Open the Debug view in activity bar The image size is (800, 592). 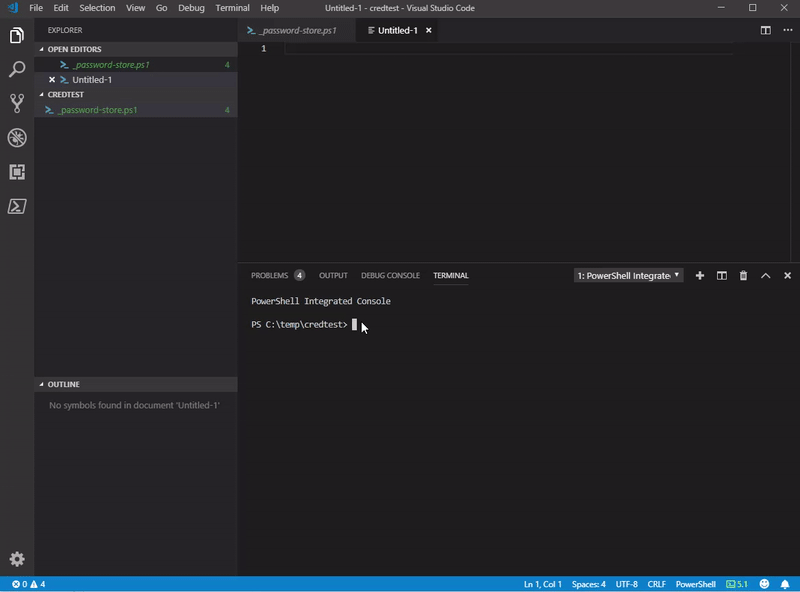coord(17,138)
